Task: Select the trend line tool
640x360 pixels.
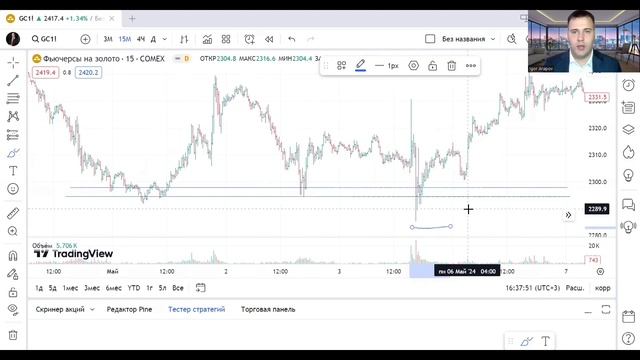Action: [13, 80]
